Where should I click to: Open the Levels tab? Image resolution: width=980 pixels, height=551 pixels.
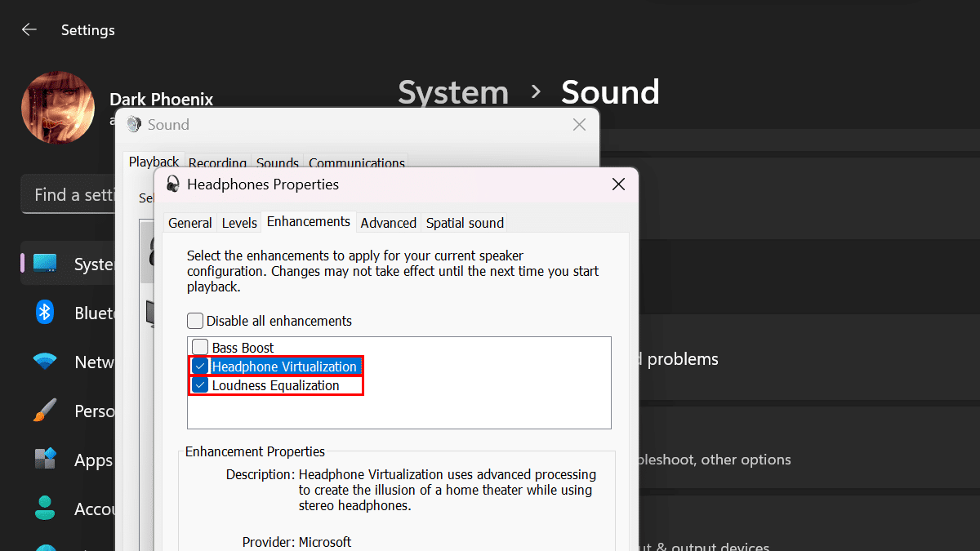click(239, 223)
